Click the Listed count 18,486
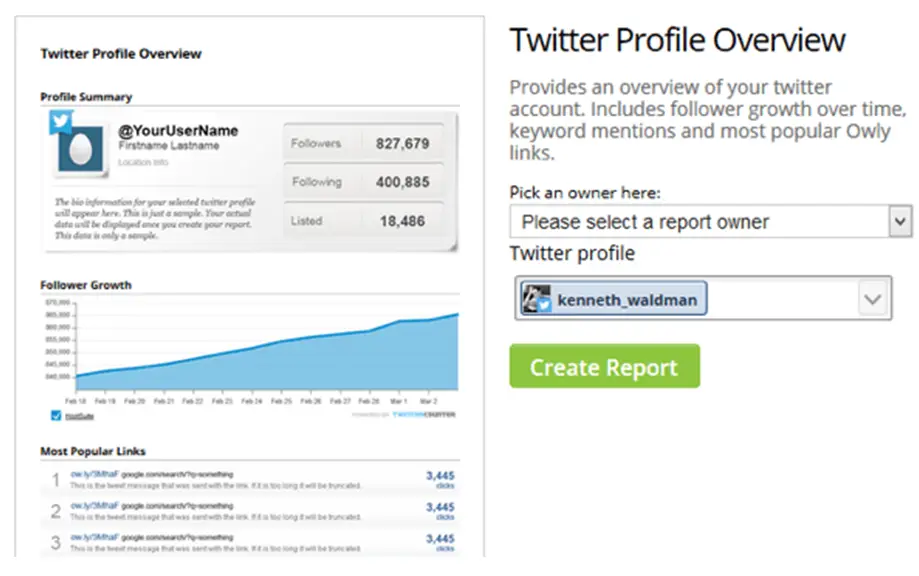This screenshot has width=919, height=576. point(402,221)
